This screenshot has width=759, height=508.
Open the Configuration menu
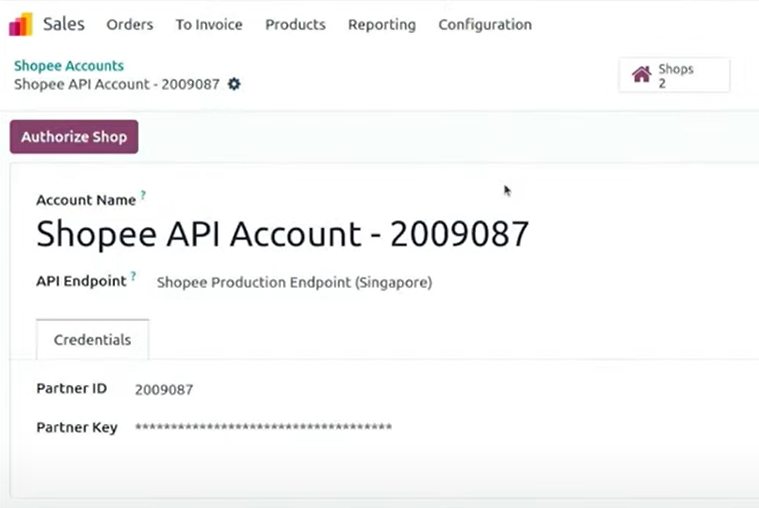click(x=485, y=25)
